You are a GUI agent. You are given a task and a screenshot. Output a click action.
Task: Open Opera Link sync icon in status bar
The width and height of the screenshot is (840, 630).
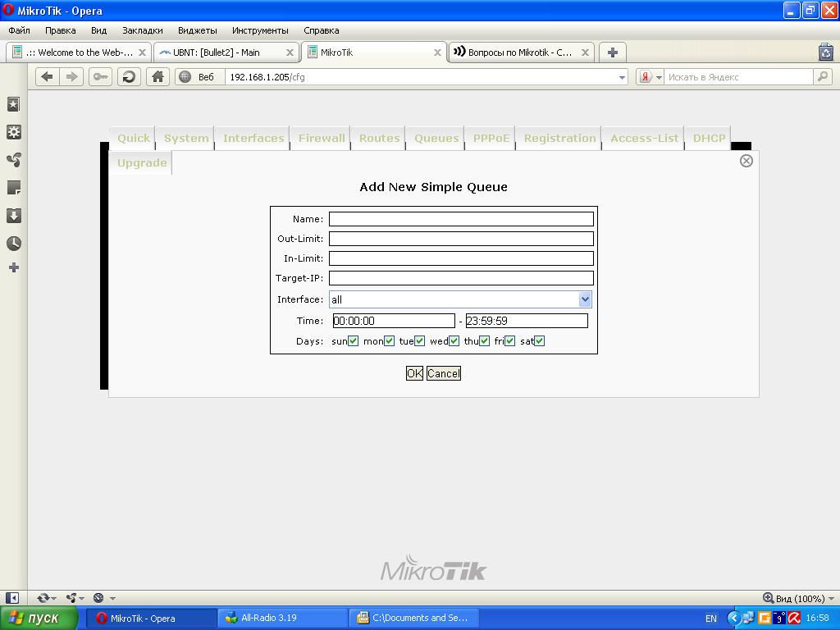pyautogui.click(x=43, y=598)
